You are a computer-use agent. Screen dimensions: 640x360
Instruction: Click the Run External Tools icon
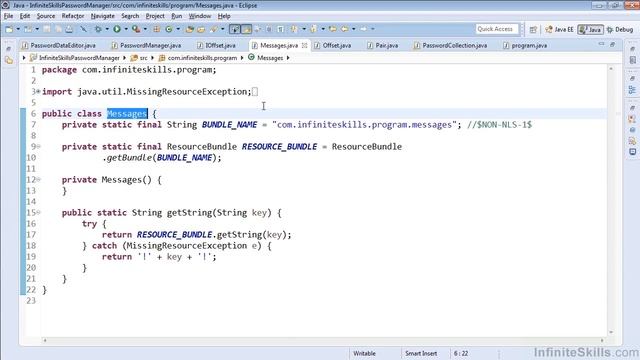[136, 29]
